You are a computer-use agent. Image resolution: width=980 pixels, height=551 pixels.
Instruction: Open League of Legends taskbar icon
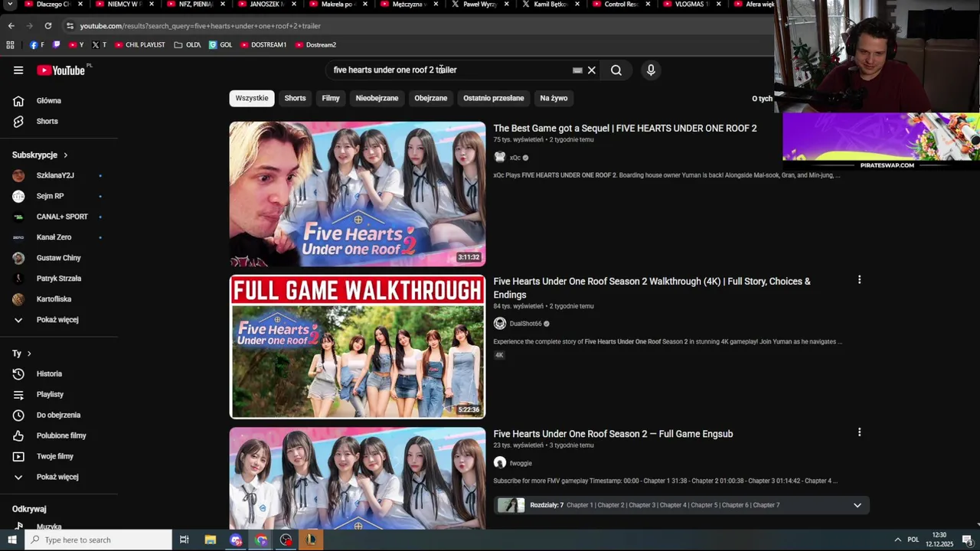(x=311, y=540)
